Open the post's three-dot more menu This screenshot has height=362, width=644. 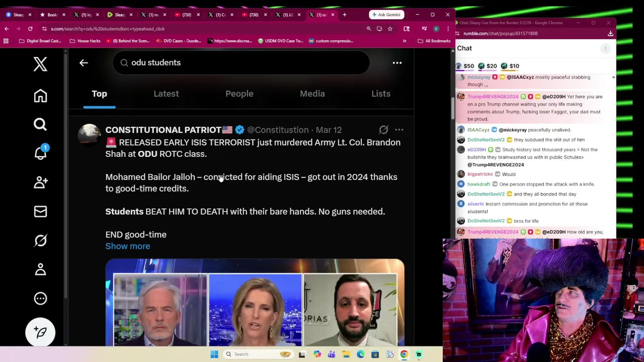point(399,130)
